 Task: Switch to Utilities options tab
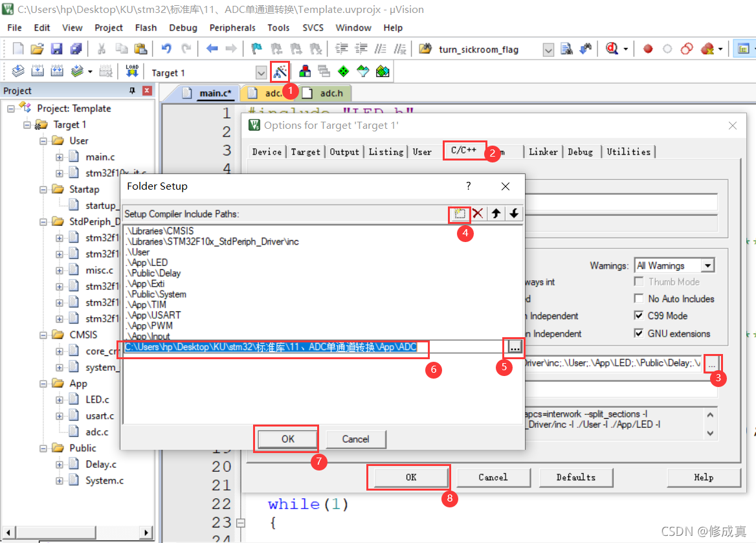pyautogui.click(x=628, y=151)
